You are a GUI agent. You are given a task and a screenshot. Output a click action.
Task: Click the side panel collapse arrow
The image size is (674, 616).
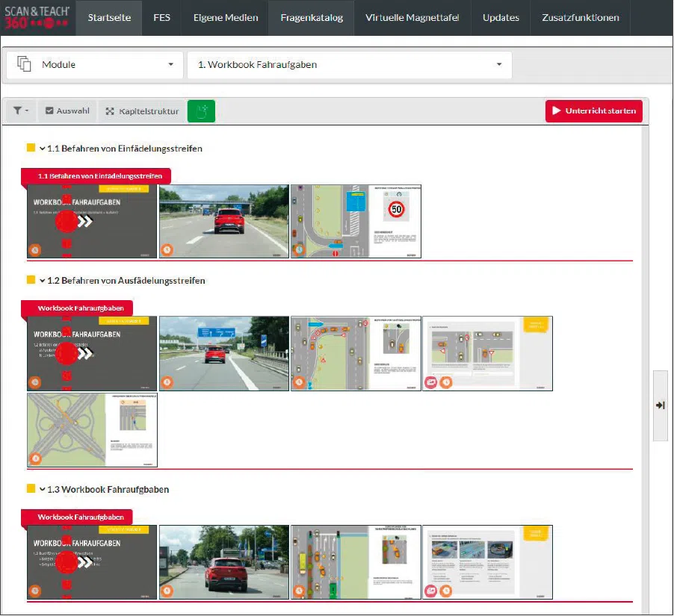tap(660, 405)
